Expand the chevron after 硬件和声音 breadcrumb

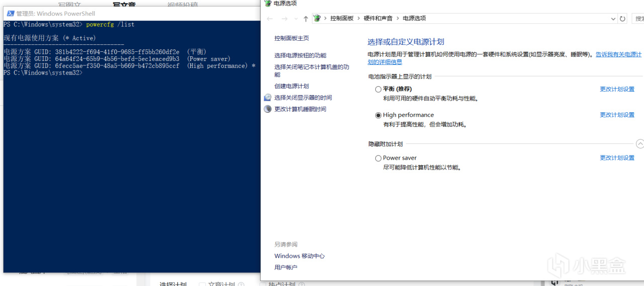click(x=397, y=18)
